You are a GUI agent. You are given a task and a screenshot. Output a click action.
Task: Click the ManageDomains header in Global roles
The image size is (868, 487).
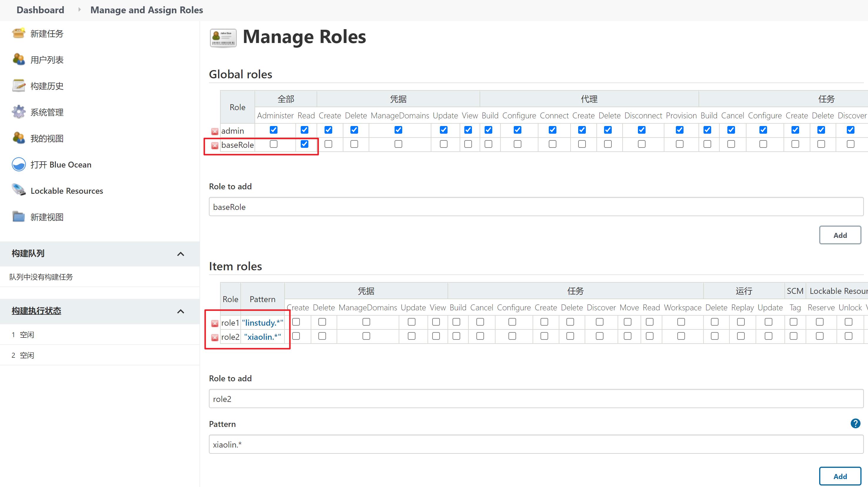400,116
